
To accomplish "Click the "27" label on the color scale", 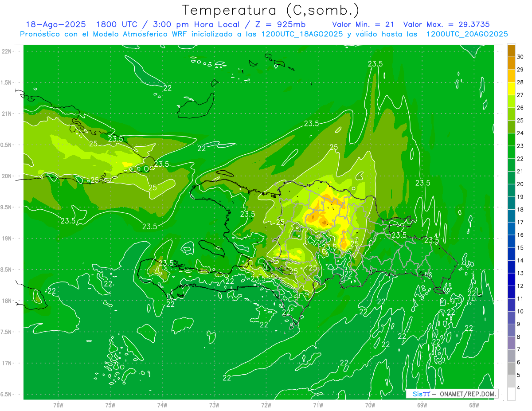I will tap(520, 95).
